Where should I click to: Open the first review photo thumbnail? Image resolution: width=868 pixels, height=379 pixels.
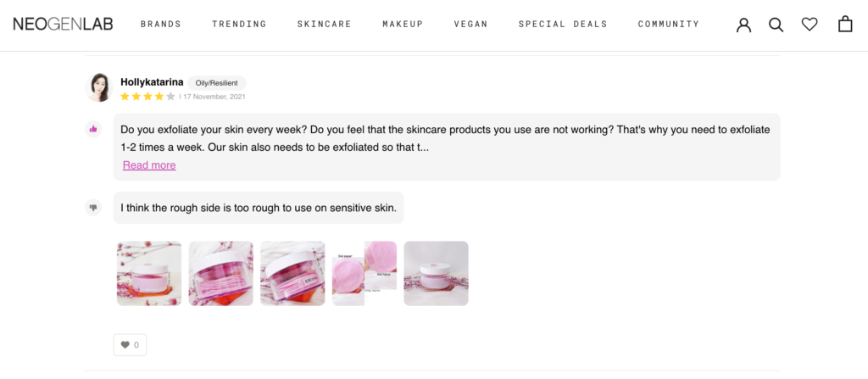(149, 273)
